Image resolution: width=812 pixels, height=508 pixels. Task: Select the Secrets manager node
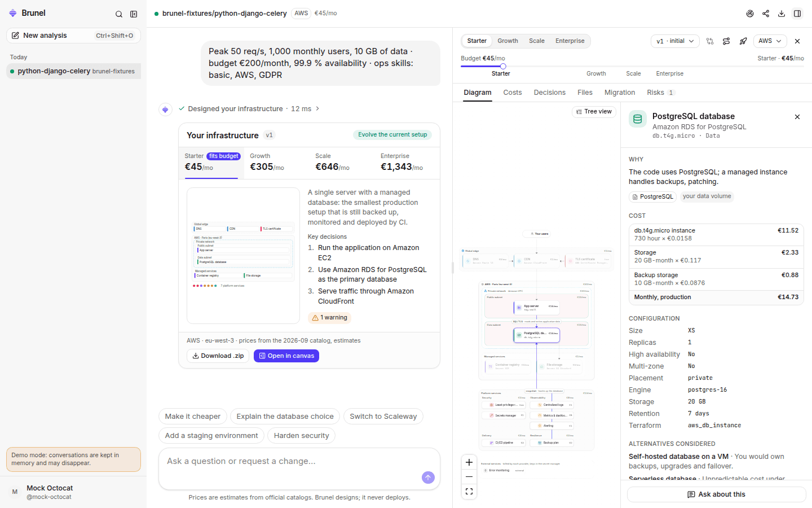pyautogui.click(x=504, y=415)
